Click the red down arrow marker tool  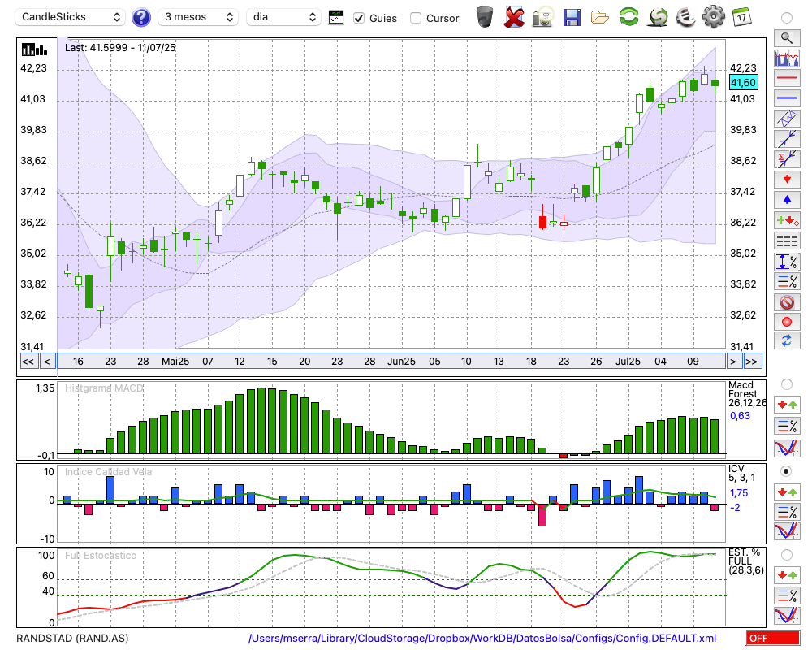click(787, 180)
